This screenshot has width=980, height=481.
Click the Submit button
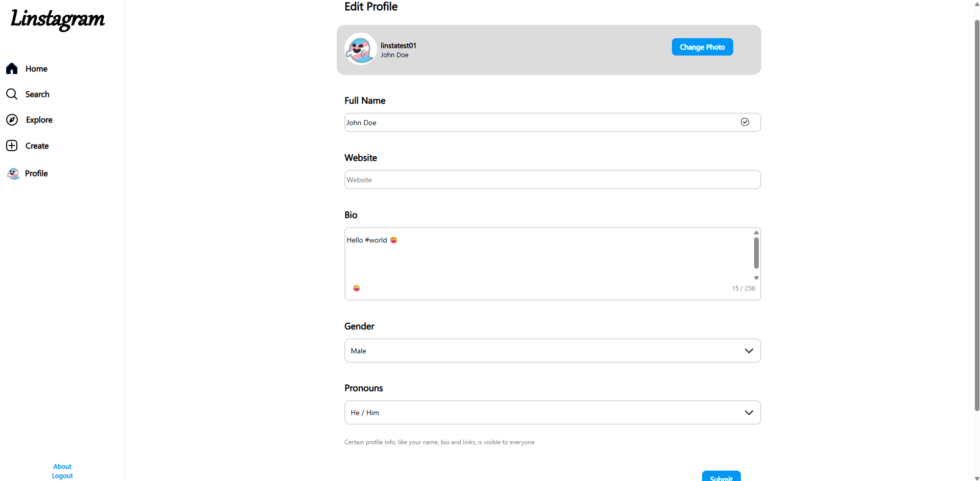pos(721,478)
